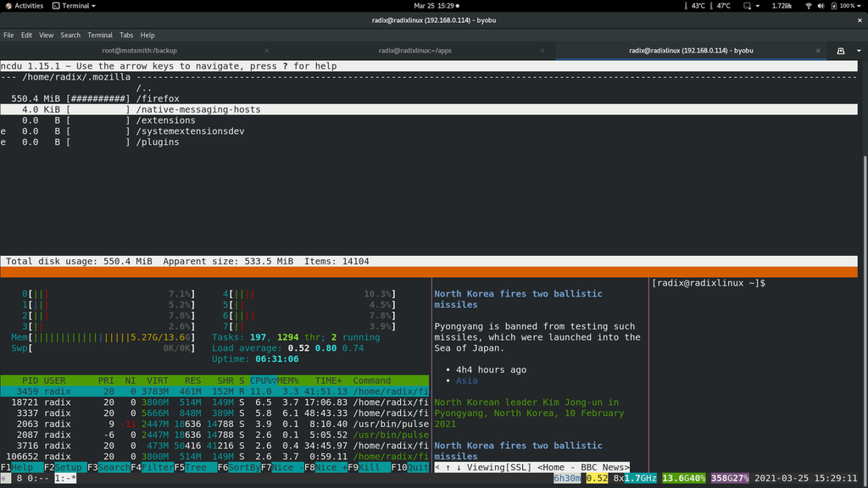This screenshot has height=488, width=868.
Task: Click the Asia link in the news pane
Action: pos(465,380)
